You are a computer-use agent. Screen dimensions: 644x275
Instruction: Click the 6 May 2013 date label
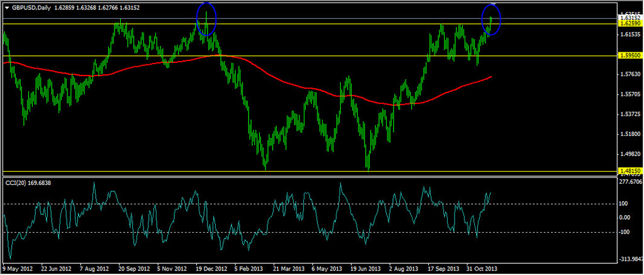(x=328, y=269)
